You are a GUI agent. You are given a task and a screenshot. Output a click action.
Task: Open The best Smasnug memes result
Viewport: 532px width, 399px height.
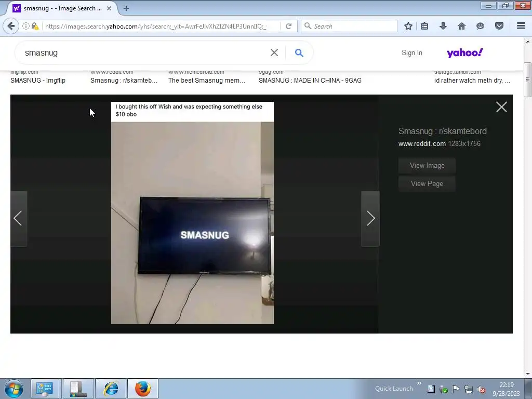point(207,81)
